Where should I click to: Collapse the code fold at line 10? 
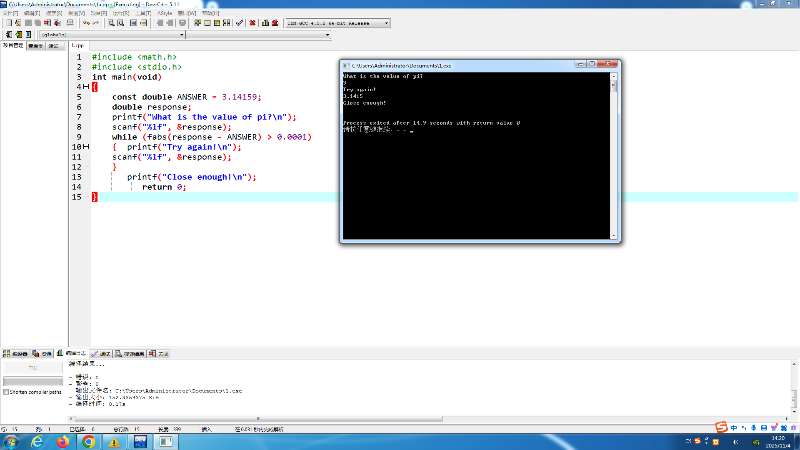(x=86, y=147)
